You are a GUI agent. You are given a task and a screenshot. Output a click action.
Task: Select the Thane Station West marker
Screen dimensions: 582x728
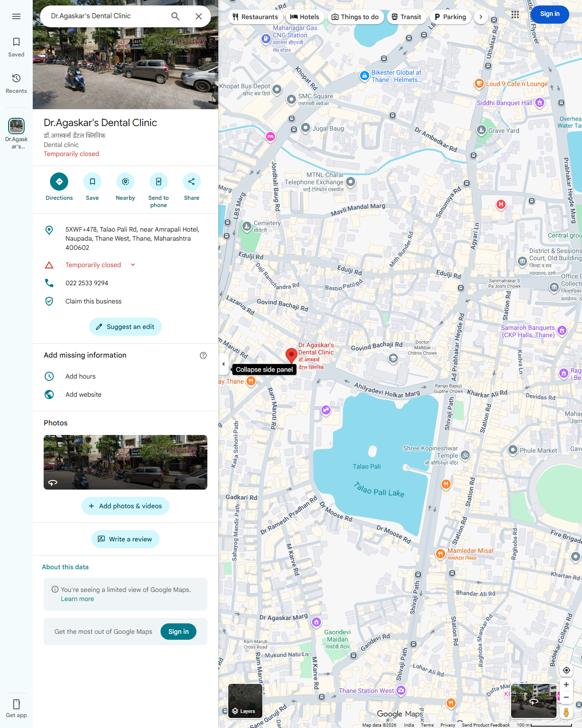click(401, 691)
